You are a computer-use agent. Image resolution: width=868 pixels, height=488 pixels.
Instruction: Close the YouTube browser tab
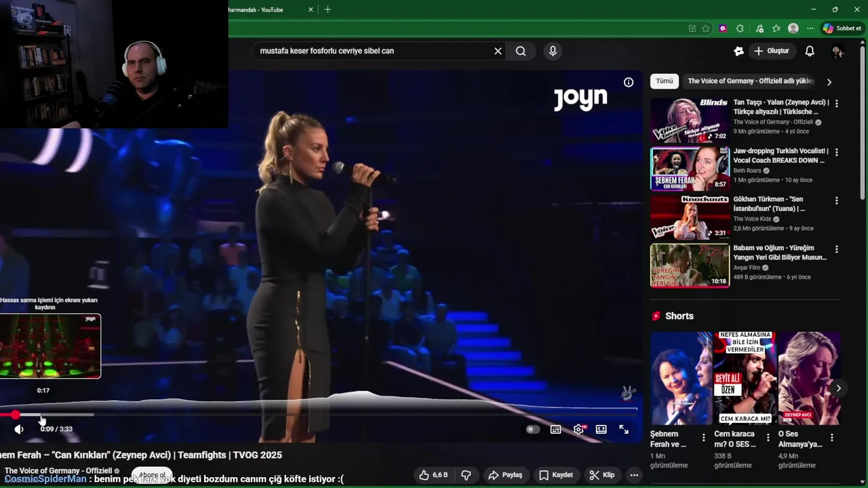point(311,9)
